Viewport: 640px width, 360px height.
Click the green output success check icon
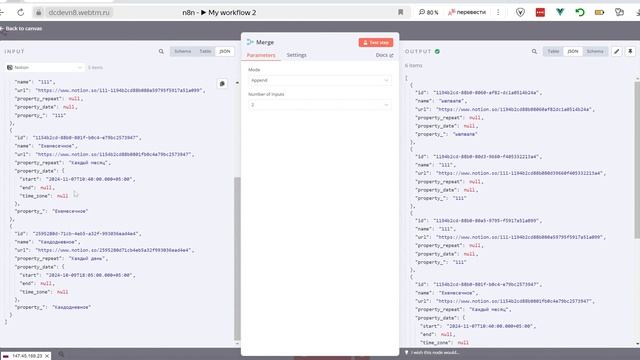(x=437, y=51)
